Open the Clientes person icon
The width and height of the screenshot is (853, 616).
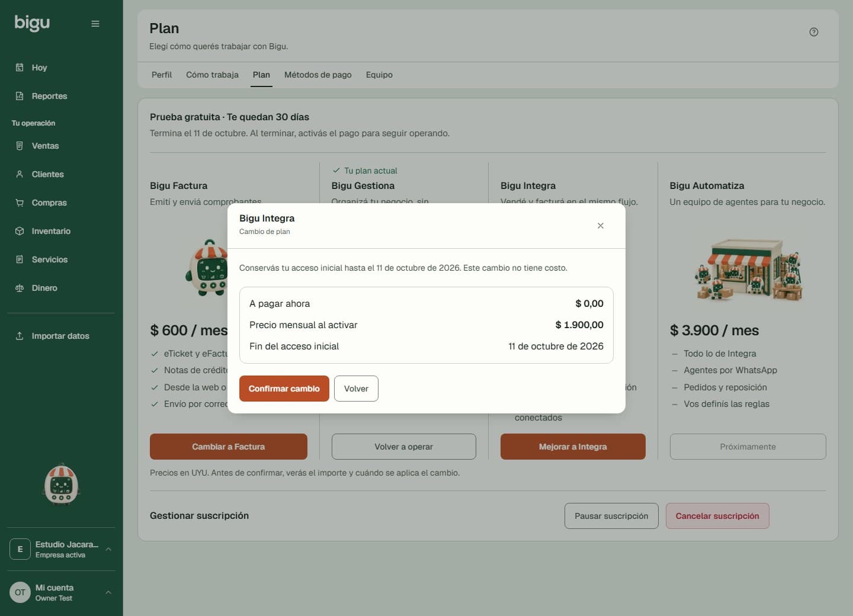[20, 174]
